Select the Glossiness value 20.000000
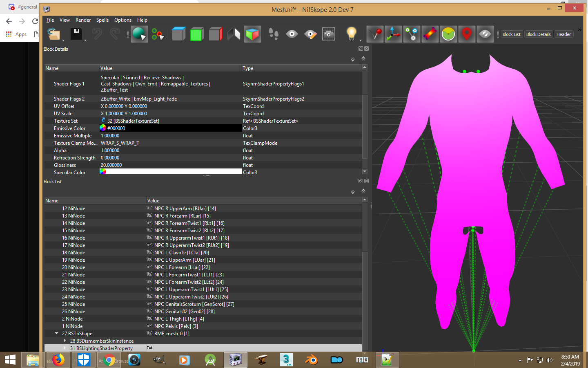 click(111, 165)
